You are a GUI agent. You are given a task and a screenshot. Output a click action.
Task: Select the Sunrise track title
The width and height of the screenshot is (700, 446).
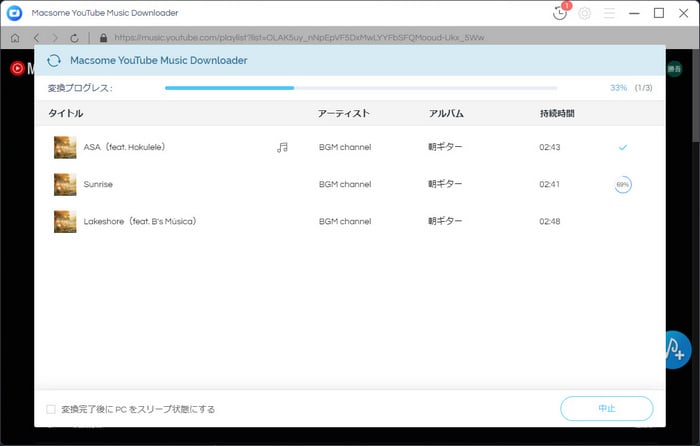click(98, 184)
